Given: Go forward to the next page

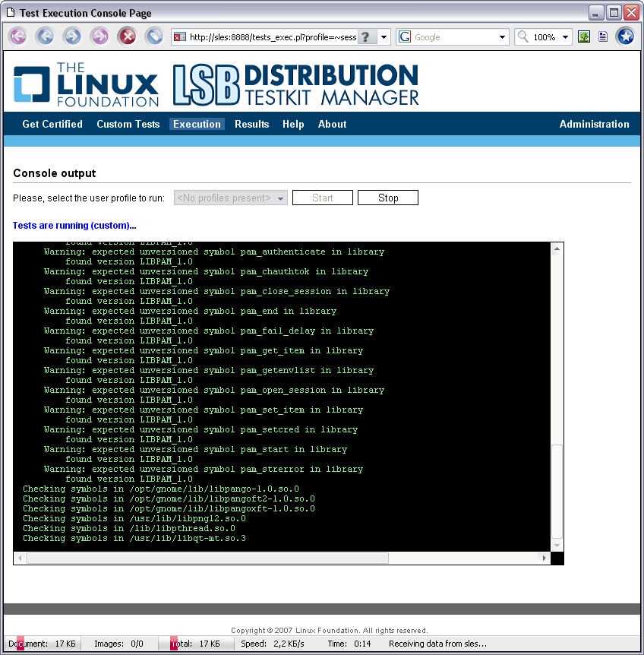Looking at the screenshot, I should pos(73,36).
